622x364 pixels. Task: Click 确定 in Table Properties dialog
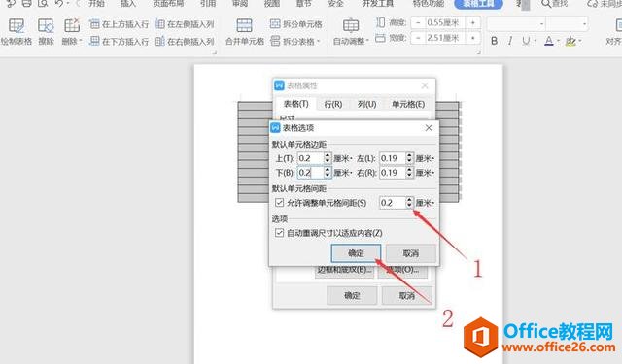[x=352, y=295]
